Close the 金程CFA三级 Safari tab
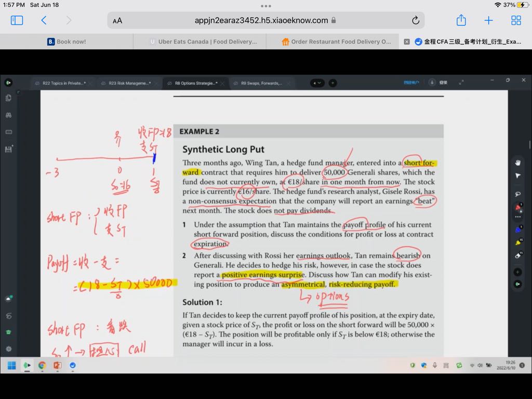532x399 pixels. point(406,42)
